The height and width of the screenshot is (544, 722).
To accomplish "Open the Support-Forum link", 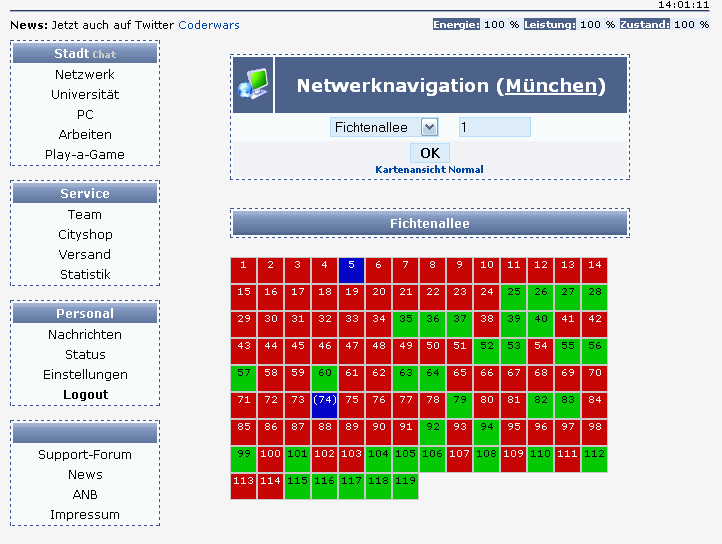I will coord(85,455).
